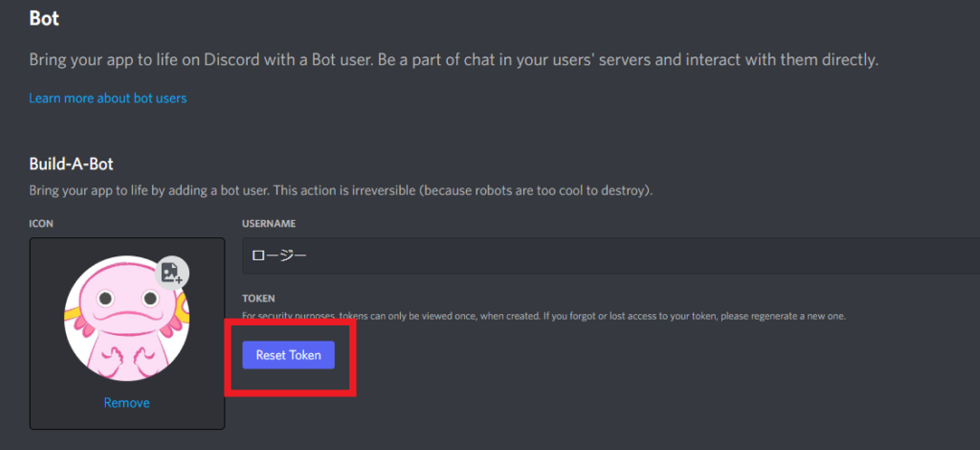Click the yellow gill on avatar's left edge
Image resolution: width=980 pixels, height=450 pixels.
71,315
